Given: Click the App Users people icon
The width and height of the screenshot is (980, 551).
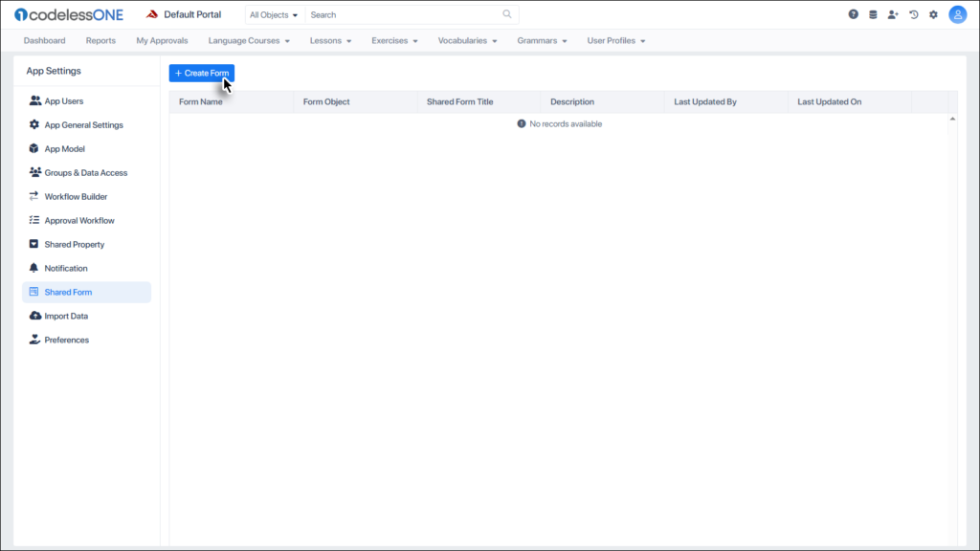Looking at the screenshot, I should coord(35,100).
